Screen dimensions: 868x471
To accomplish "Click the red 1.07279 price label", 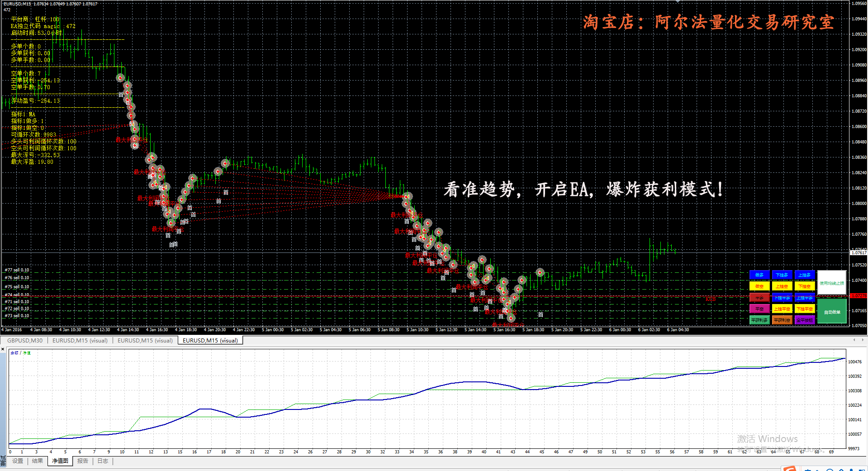I will pos(859,296).
